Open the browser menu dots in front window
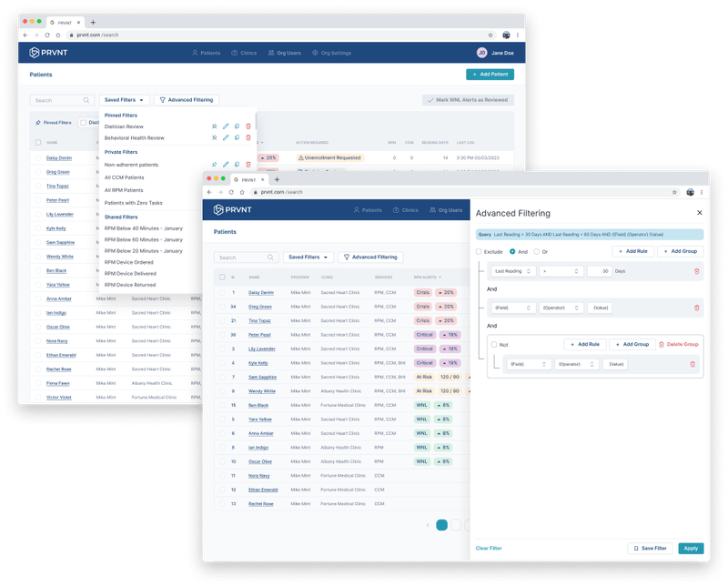 tap(702, 192)
